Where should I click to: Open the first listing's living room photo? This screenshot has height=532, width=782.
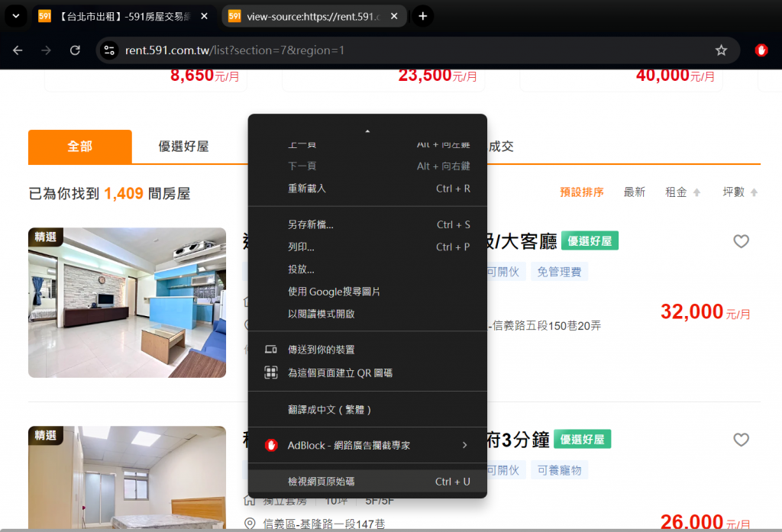pyautogui.click(x=128, y=303)
